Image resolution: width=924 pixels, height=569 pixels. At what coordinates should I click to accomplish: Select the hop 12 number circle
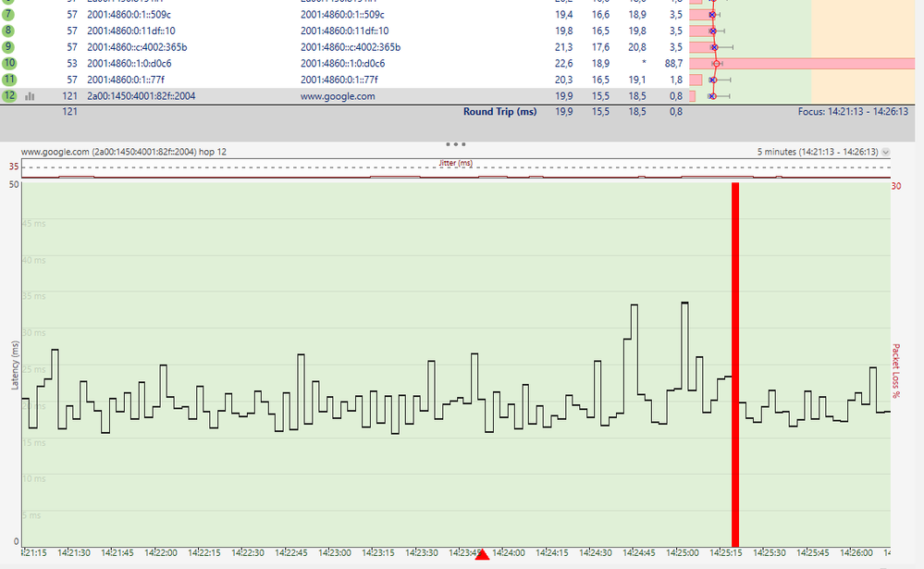[x=9, y=95]
